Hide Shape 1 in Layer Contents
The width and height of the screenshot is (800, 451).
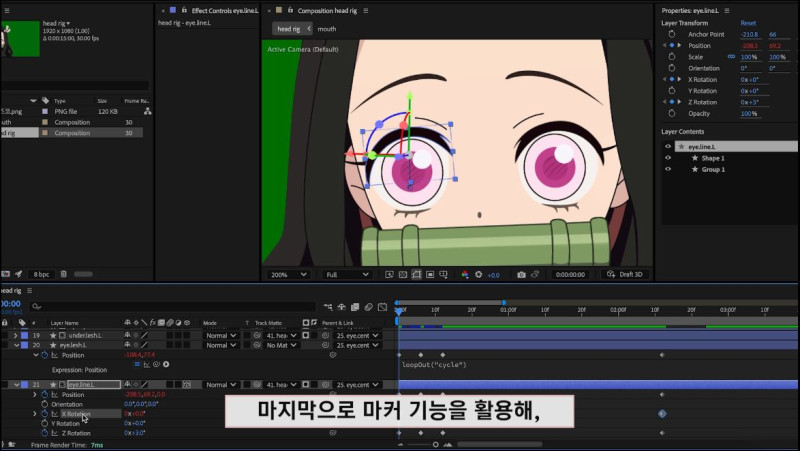click(669, 158)
